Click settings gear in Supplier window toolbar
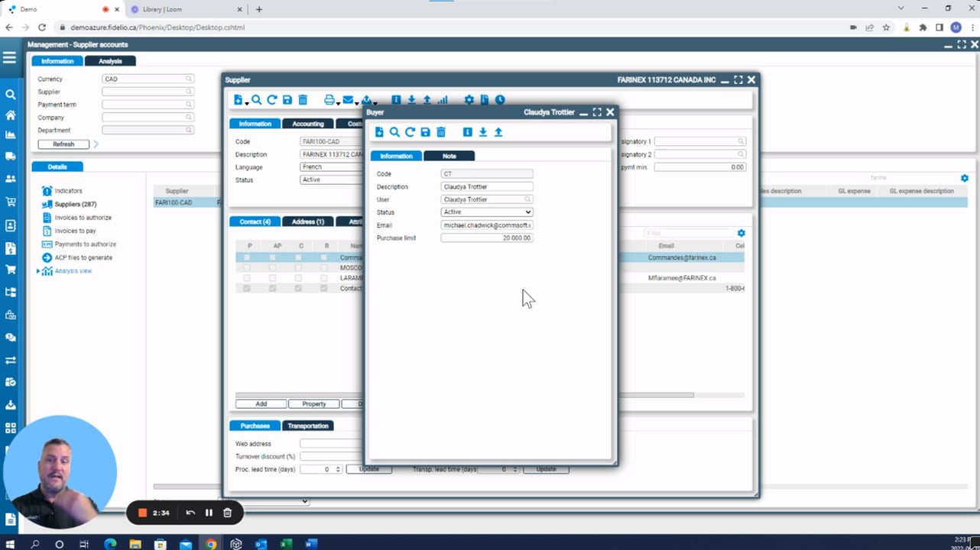Viewport: 980px width, 550px height. (x=469, y=100)
